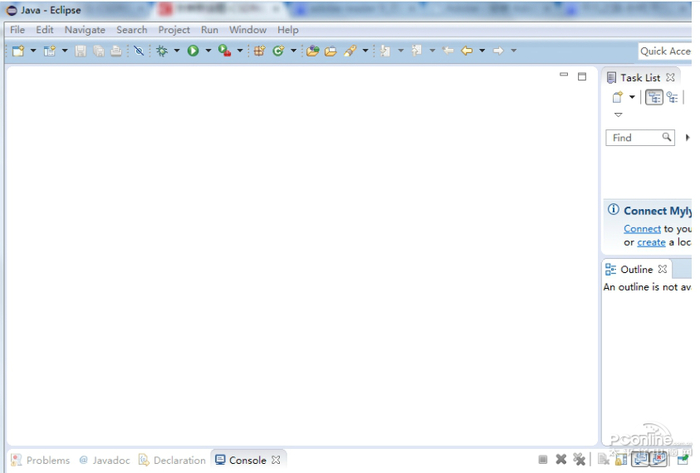Click the Previous Annotation icon
Image resolution: width=700 pixels, height=473 pixels.
[x=417, y=51]
